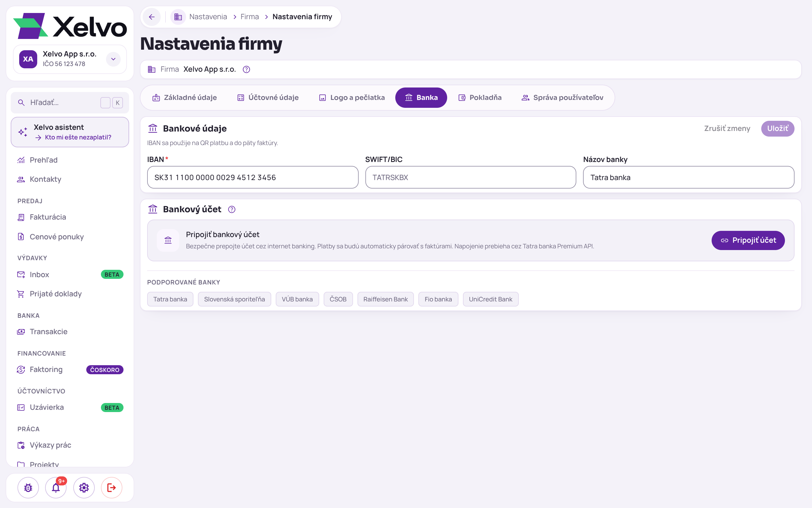Image resolution: width=812 pixels, height=508 pixels.
Task: Select the Banka tab
Action: click(421, 97)
